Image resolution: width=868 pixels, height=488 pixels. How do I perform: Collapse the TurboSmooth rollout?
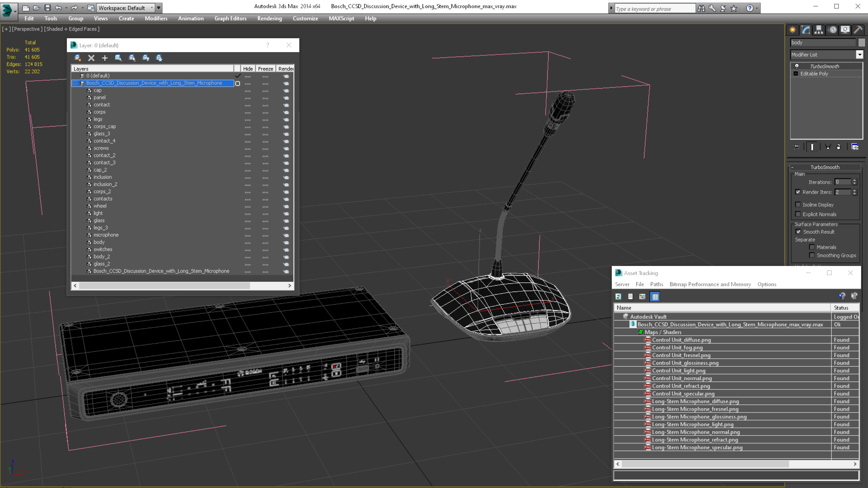pos(793,167)
